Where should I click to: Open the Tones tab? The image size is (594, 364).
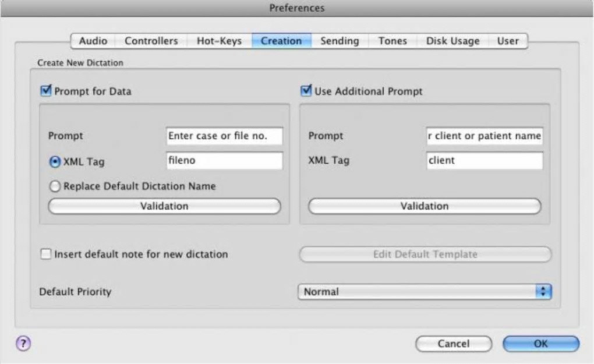coord(393,41)
